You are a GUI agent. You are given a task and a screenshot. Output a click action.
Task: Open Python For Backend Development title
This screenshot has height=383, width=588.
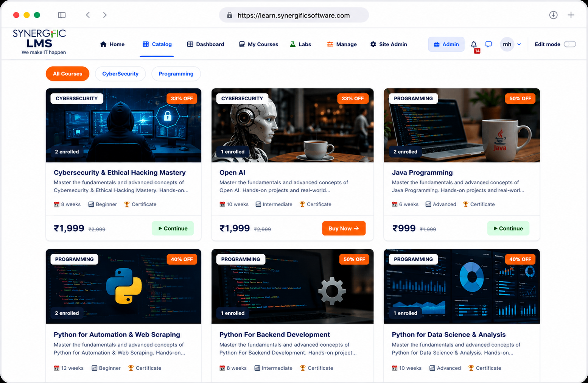(275, 335)
